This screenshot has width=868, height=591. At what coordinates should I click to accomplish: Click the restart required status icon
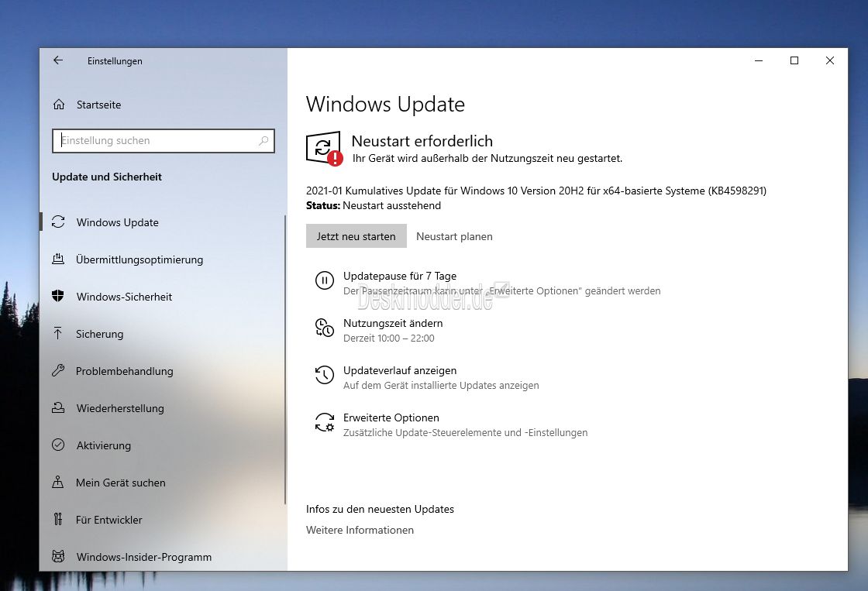point(325,148)
